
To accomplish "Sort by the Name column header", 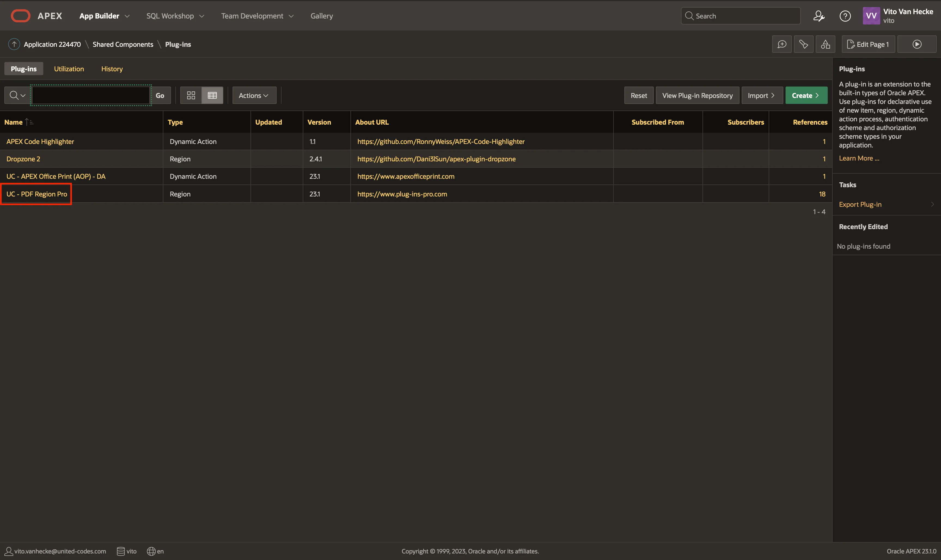I will pos(14,122).
